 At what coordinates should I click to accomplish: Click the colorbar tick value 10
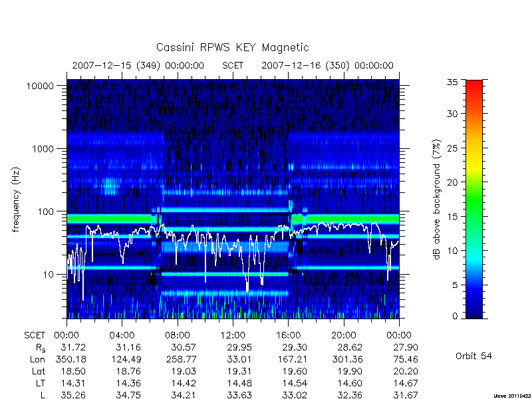pos(452,251)
